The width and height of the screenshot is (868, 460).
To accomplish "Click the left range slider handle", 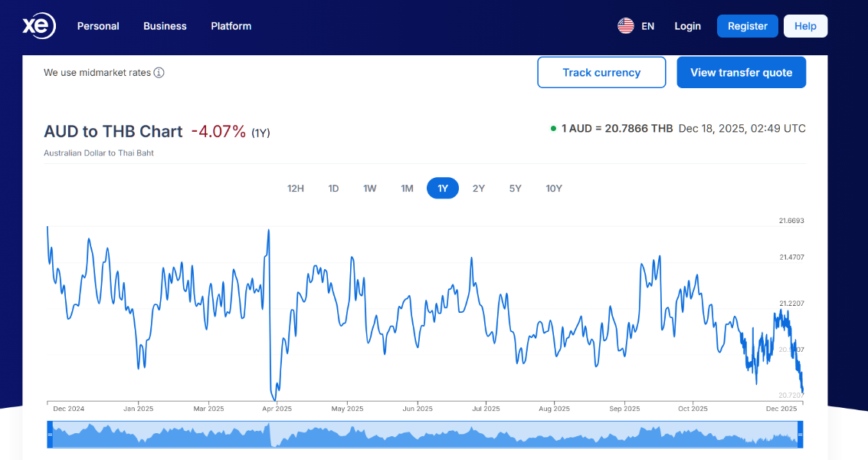I will coord(50,435).
